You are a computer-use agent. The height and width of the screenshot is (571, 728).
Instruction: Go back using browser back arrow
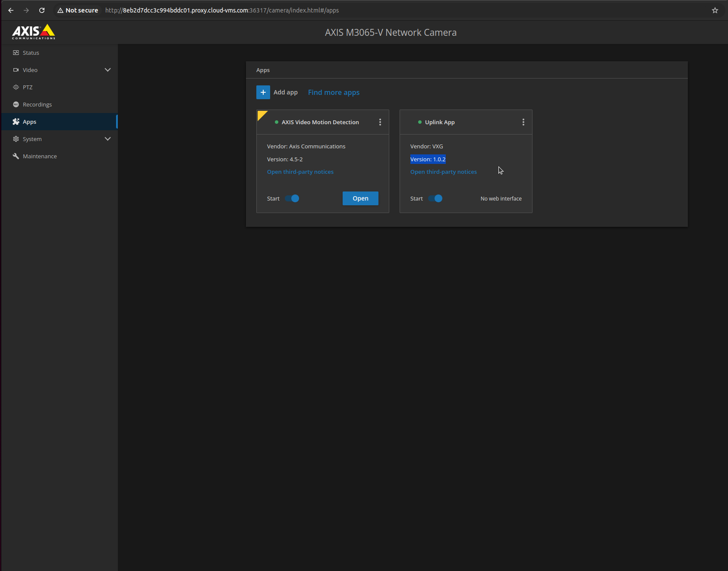11,10
